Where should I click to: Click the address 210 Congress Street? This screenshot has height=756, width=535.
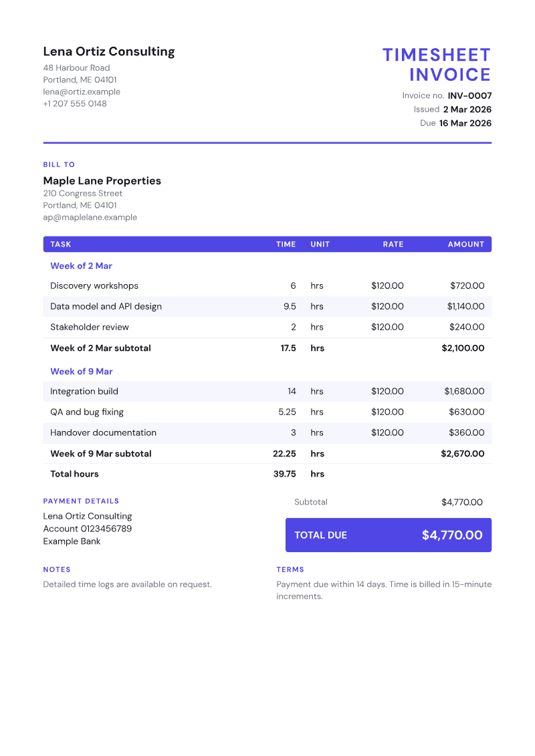[x=83, y=193]
